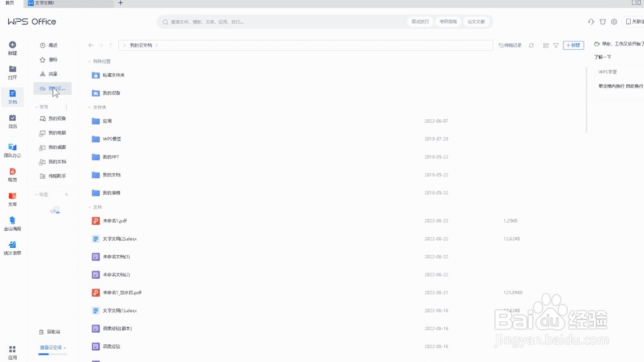644x362 pixels.
Task: Open the 我的表格 folder
Action: coord(106,193)
